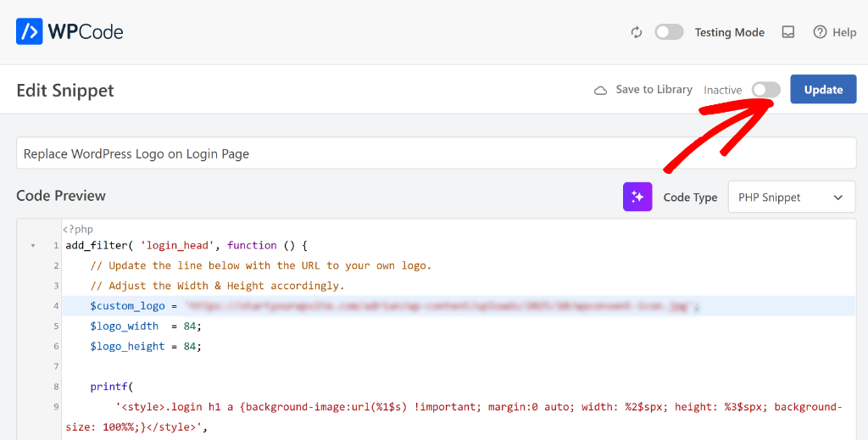Screen dimensions: 868x440
Task: Click the Save to Library link
Action: click(654, 90)
